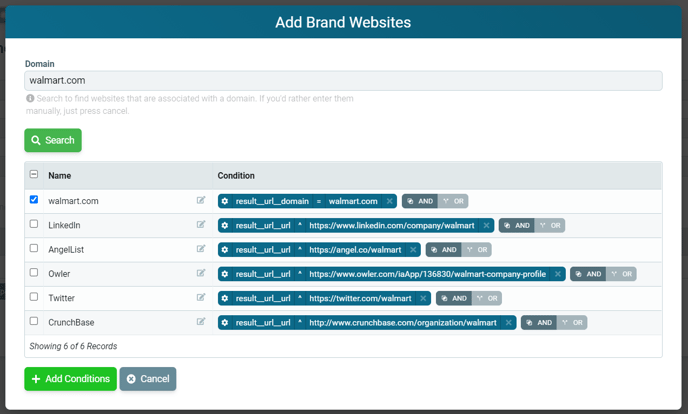Open gear settings for CrunchBase condition
Screen dimensions: 688x414
[225, 323]
